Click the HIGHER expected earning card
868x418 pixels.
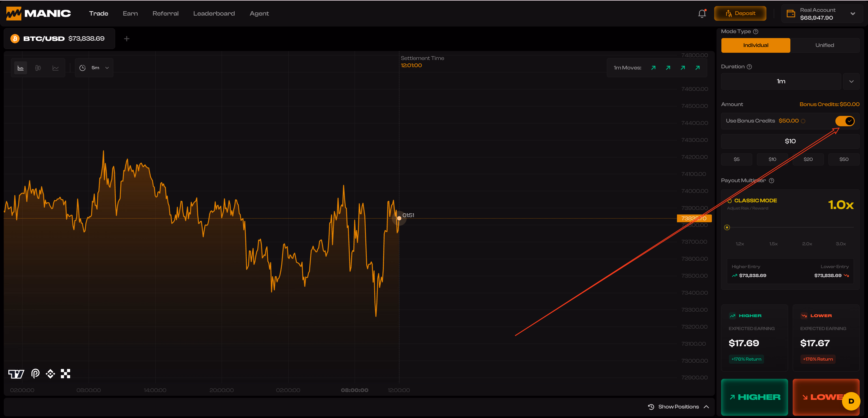754,338
